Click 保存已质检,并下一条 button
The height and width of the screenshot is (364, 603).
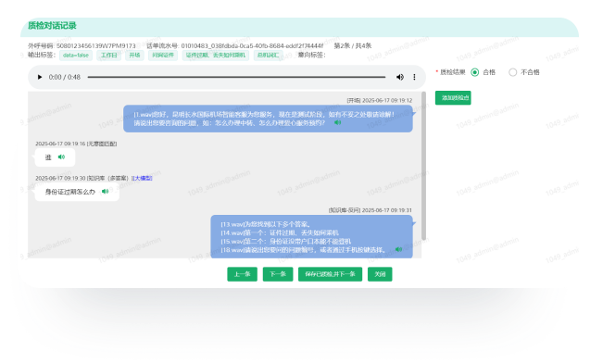(330, 274)
